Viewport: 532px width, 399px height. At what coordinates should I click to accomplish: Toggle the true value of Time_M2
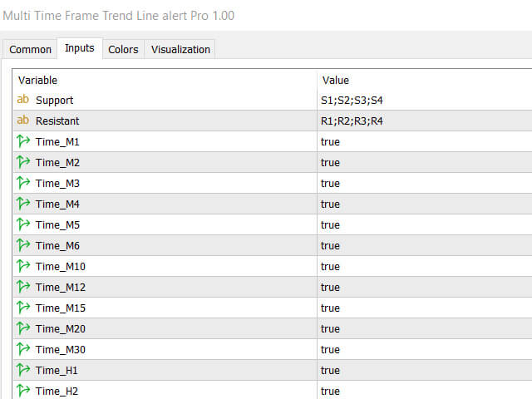tap(330, 162)
